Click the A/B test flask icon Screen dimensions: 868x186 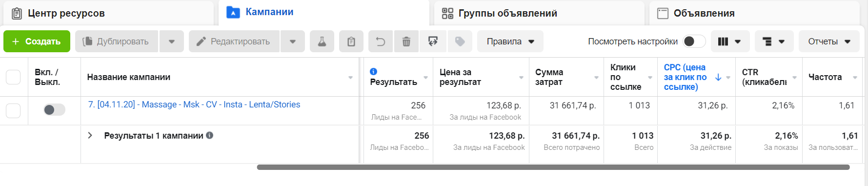322,41
